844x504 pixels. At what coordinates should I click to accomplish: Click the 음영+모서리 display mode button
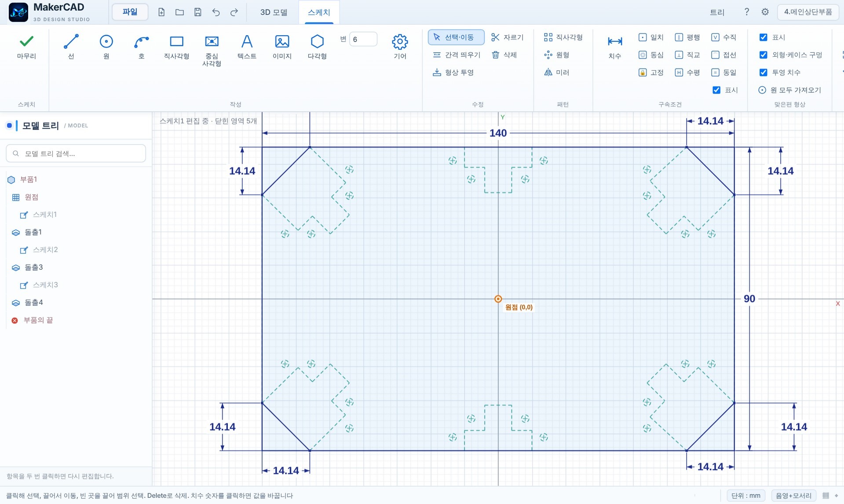[x=793, y=496]
